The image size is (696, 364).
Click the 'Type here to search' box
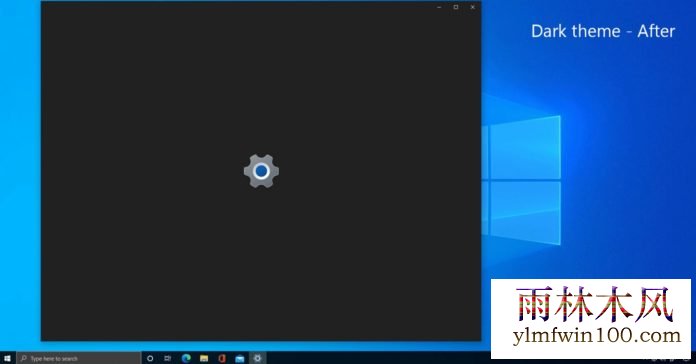pos(79,358)
